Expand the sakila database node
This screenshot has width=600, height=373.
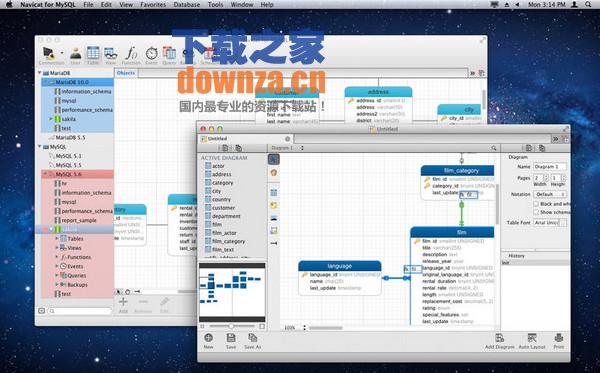[x=50, y=119]
